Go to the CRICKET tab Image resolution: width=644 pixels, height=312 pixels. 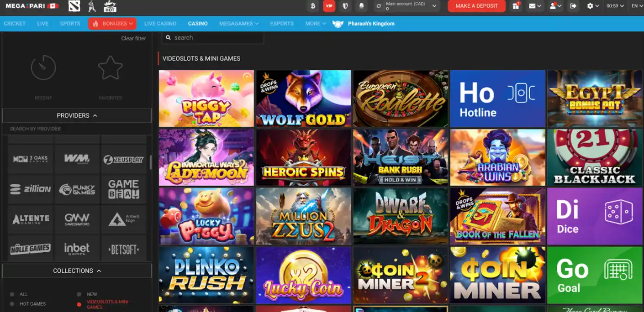coord(15,24)
